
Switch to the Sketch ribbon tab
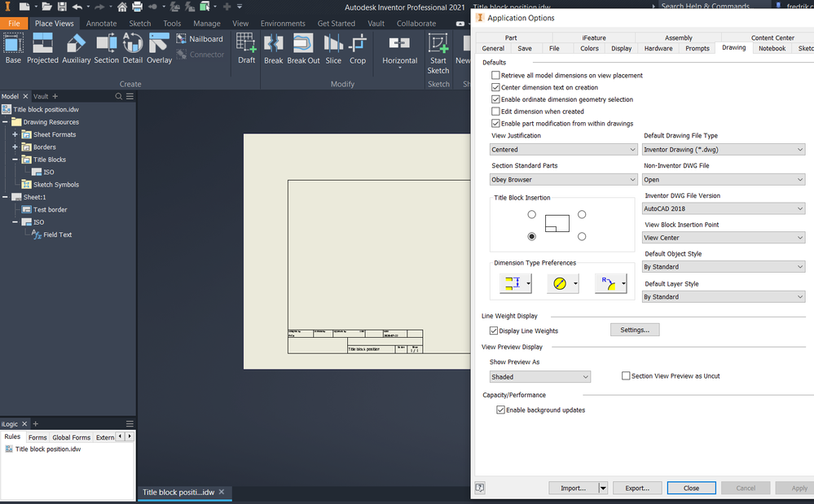139,24
